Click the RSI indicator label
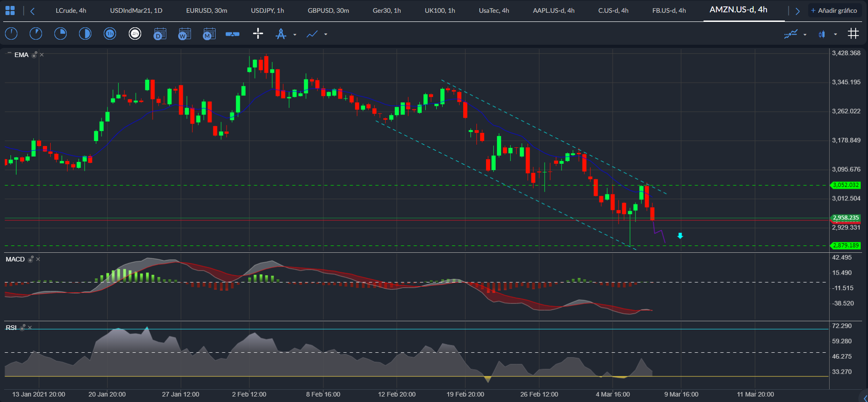The image size is (868, 402). tap(11, 328)
